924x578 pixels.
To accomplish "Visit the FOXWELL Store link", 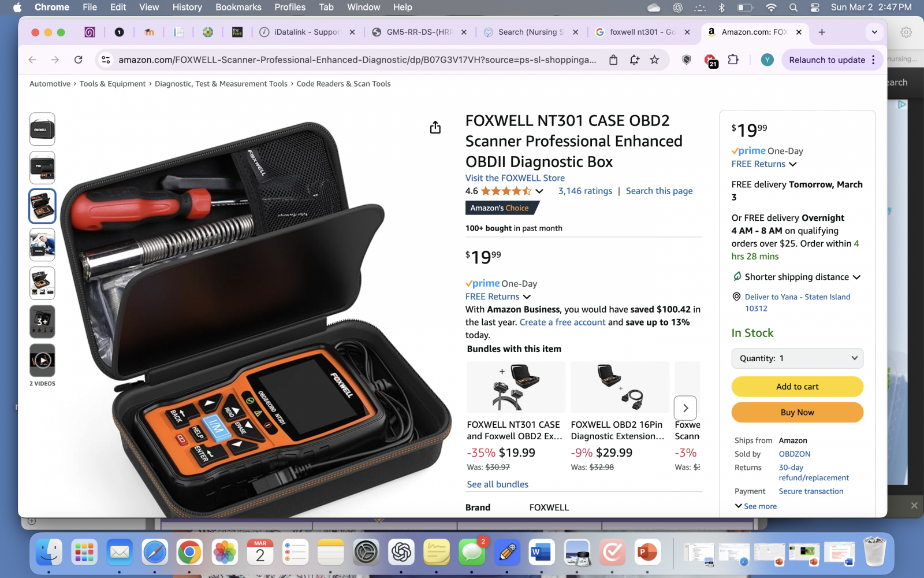I will click(x=515, y=178).
